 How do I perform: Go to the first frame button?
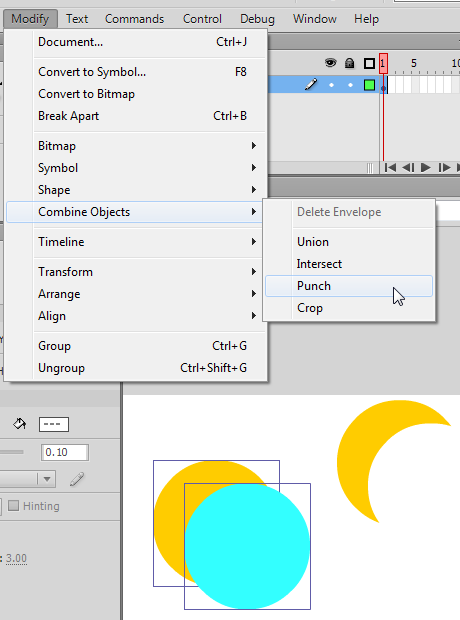[390, 168]
